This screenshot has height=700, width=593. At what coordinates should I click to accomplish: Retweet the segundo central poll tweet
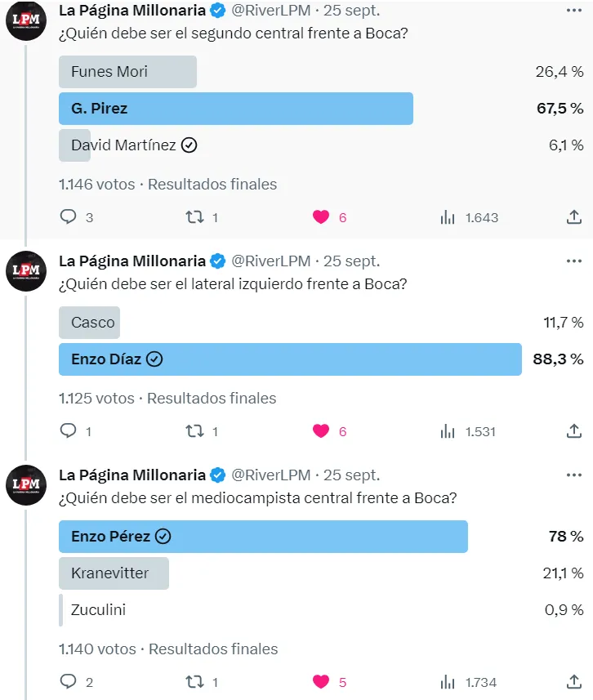pyautogui.click(x=194, y=217)
